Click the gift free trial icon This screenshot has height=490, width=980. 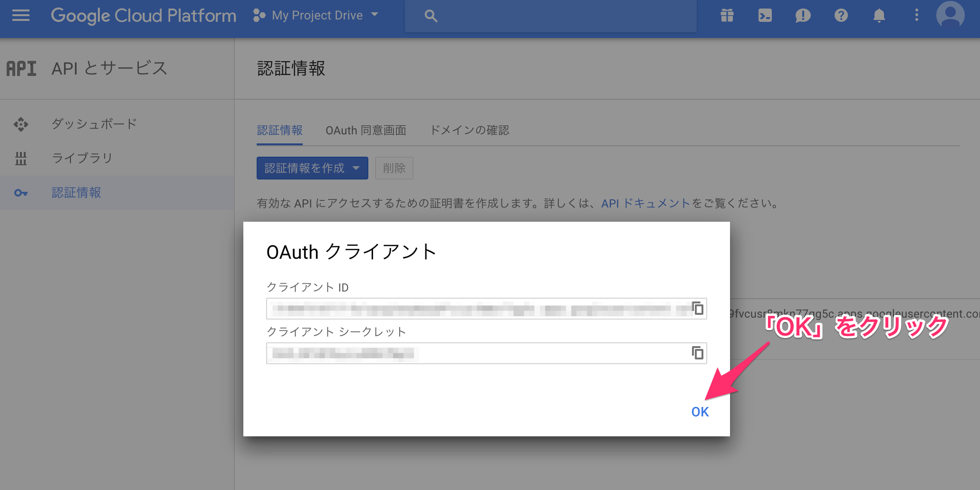(x=727, y=16)
